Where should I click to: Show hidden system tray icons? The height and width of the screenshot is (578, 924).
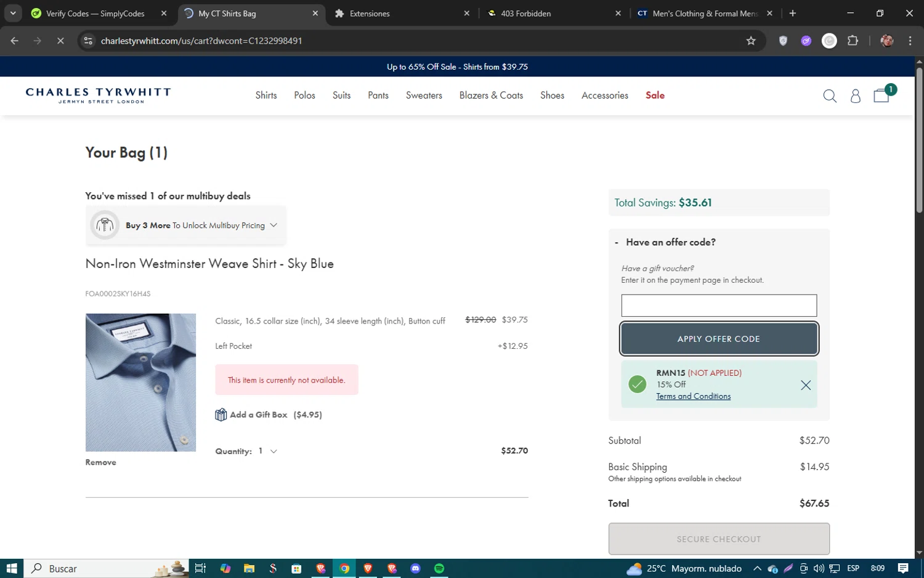click(757, 568)
